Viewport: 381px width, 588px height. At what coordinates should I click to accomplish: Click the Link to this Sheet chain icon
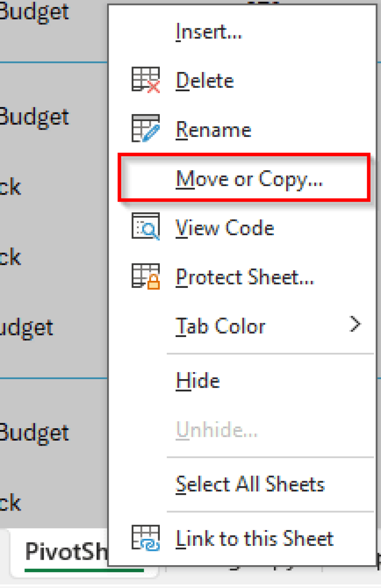pos(146,538)
